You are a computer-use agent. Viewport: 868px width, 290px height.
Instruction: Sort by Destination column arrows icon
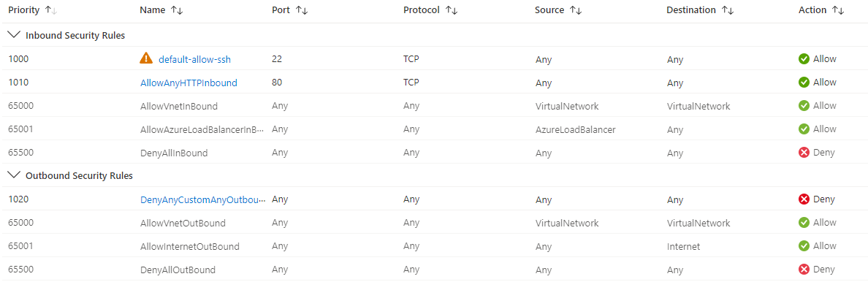[728, 10]
